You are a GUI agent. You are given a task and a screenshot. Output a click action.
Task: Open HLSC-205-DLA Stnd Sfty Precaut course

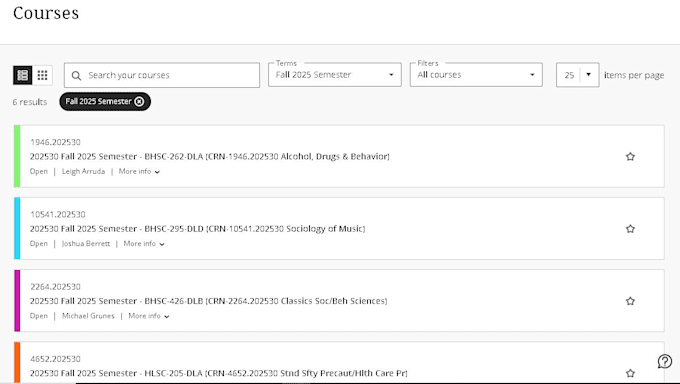pos(219,373)
